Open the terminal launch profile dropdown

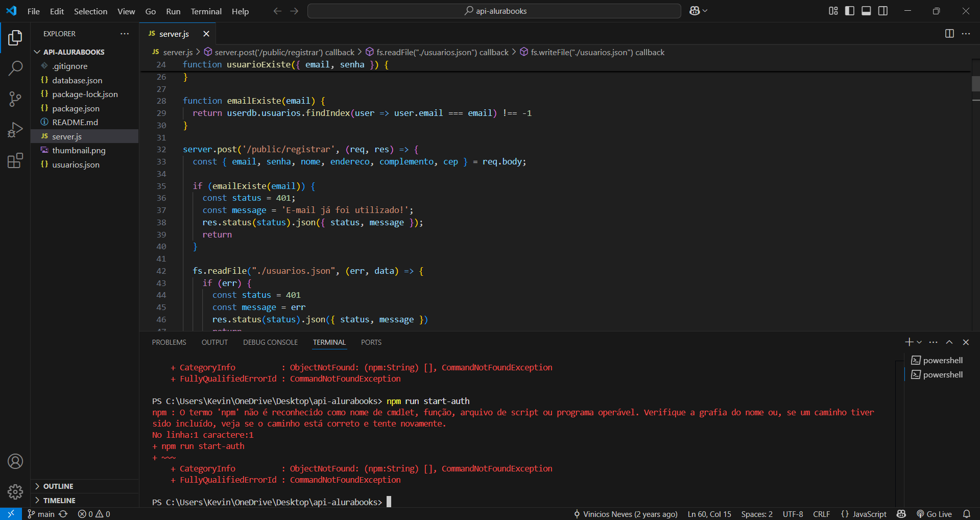(919, 342)
